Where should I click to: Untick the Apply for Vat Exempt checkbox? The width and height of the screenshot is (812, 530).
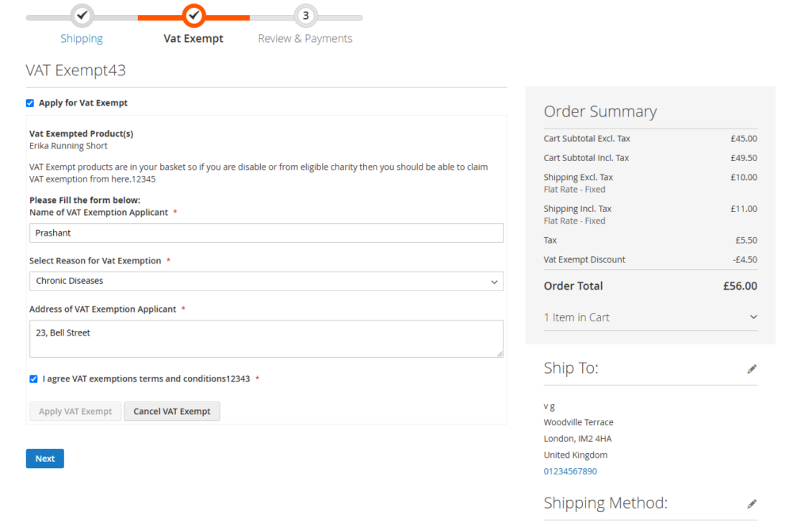(x=30, y=103)
